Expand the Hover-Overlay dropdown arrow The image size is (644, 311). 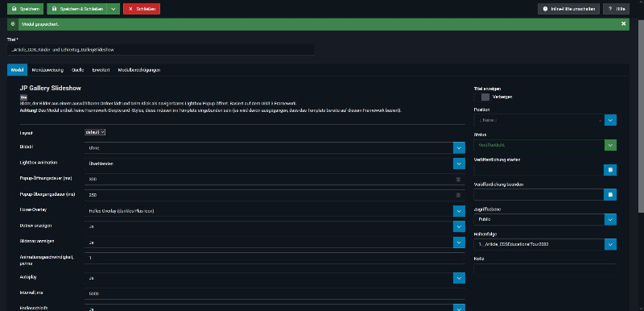coord(459,211)
